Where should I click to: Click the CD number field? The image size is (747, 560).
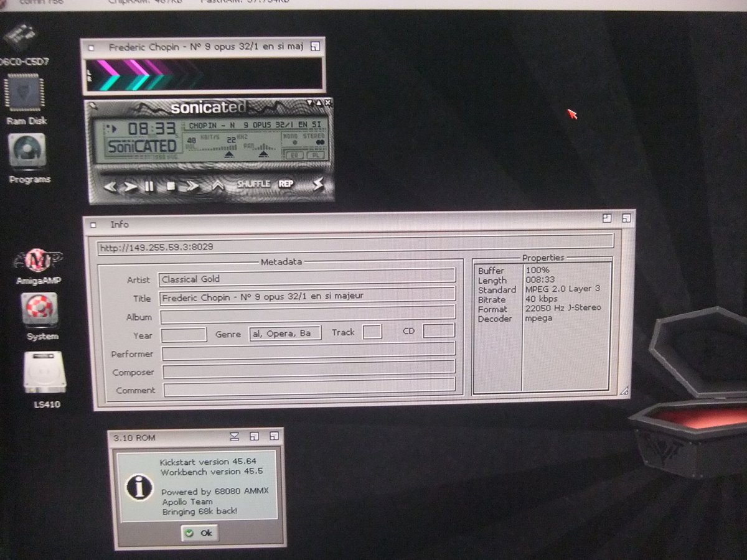point(439,331)
